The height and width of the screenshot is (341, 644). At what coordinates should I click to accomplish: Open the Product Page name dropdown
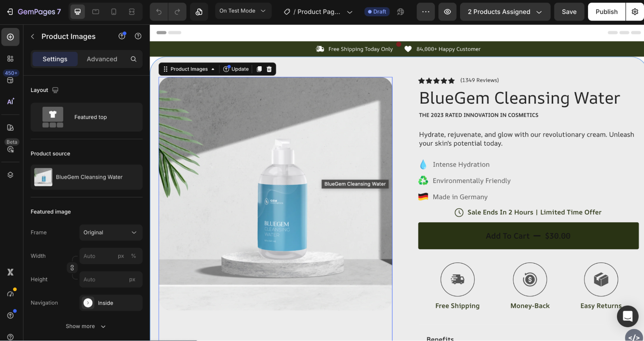tap(318, 12)
